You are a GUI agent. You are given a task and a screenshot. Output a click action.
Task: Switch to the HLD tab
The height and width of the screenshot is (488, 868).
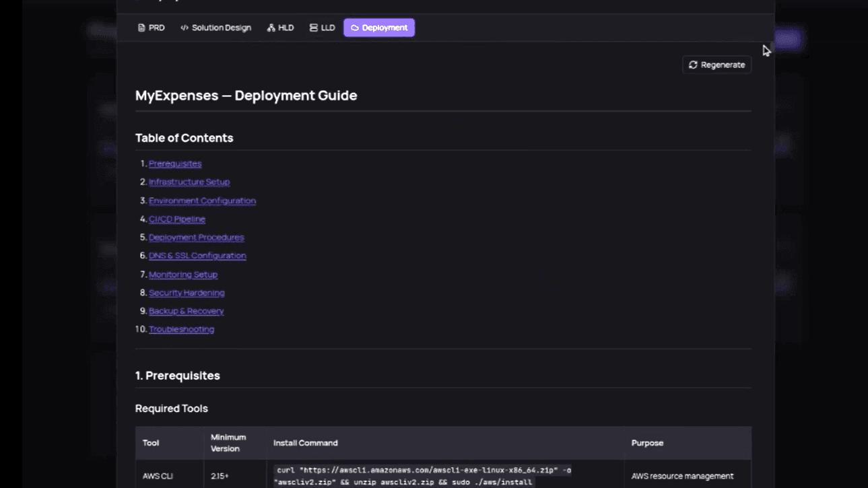coord(280,28)
